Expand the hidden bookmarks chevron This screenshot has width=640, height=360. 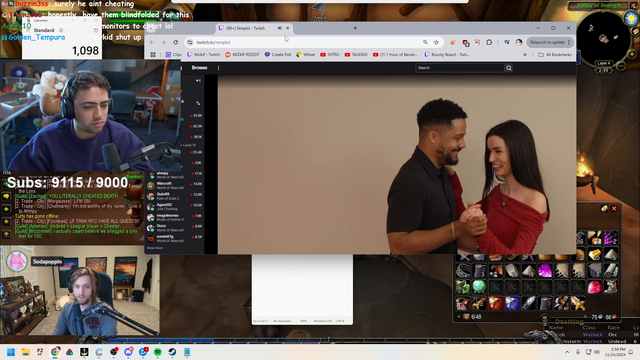tap(525, 55)
